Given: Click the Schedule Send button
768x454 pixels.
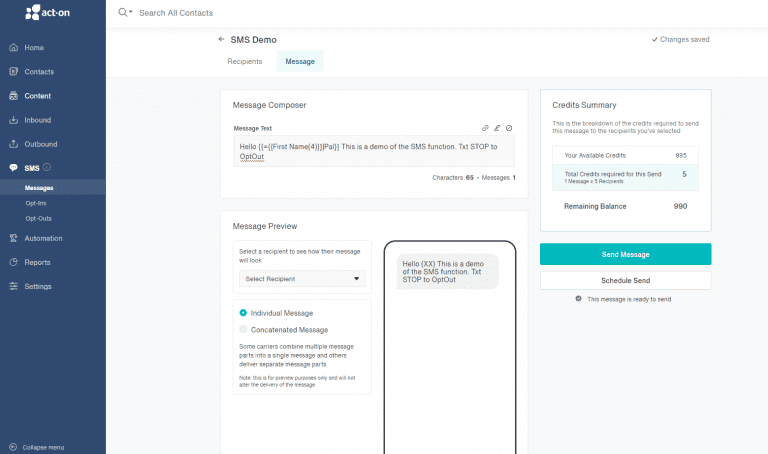Looking at the screenshot, I should tap(625, 280).
